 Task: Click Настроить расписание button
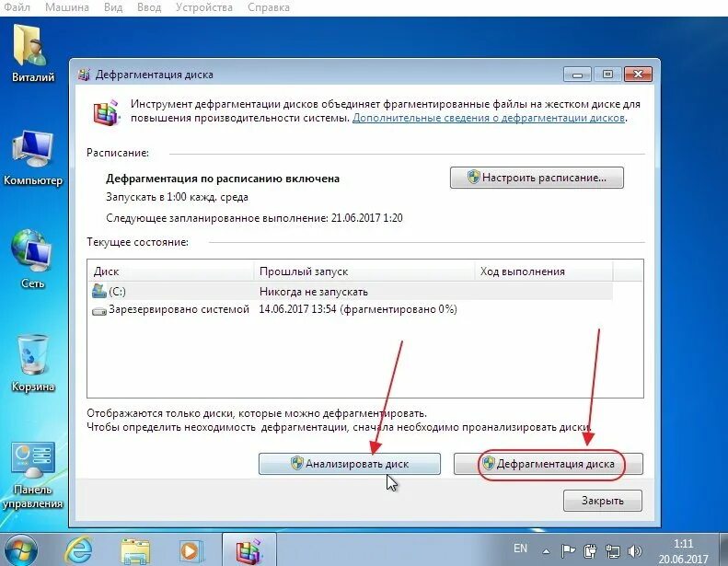pyautogui.click(x=537, y=178)
